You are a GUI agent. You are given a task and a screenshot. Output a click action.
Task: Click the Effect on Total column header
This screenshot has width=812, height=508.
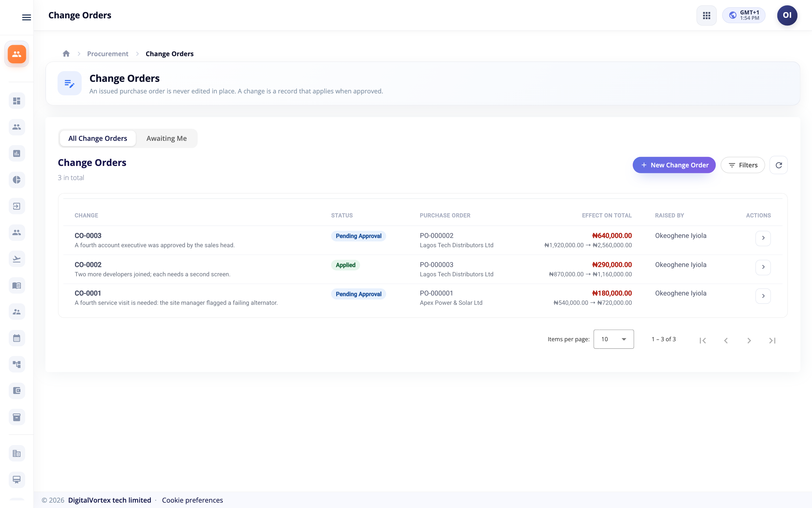(607, 215)
